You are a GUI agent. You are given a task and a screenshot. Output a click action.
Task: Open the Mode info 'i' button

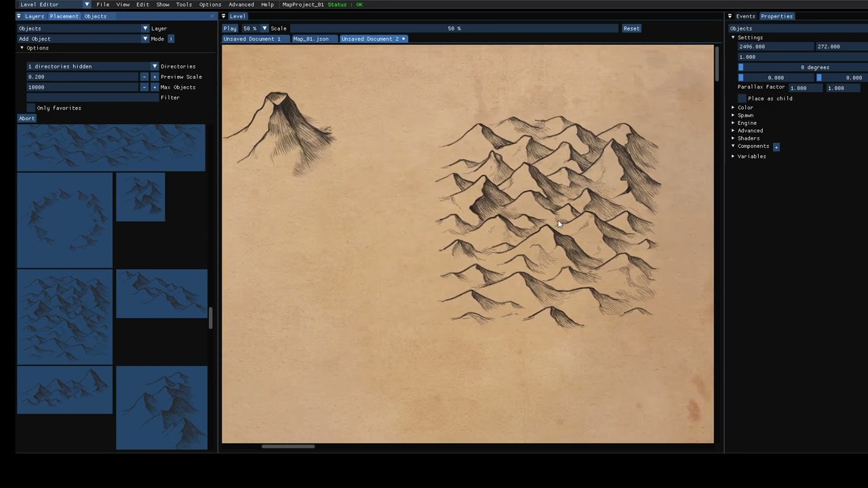171,39
